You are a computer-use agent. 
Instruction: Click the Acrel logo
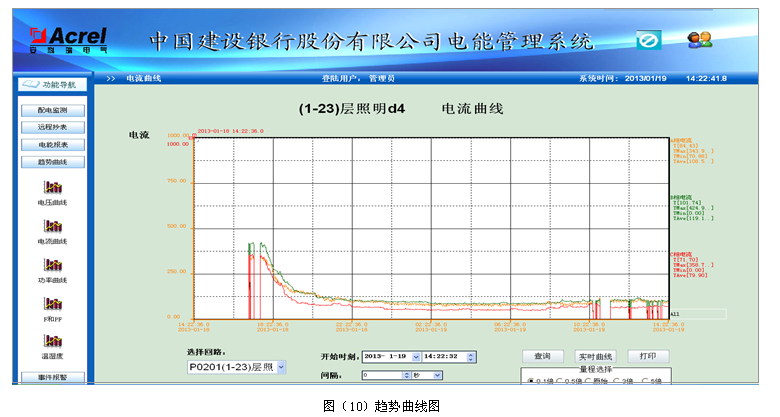(x=68, y=40)
